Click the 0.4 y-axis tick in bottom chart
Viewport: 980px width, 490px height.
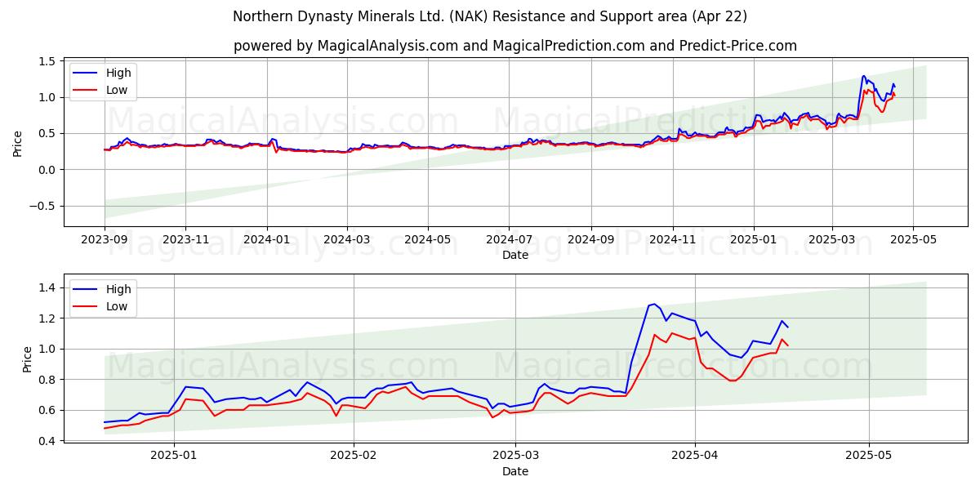[47, 441]
